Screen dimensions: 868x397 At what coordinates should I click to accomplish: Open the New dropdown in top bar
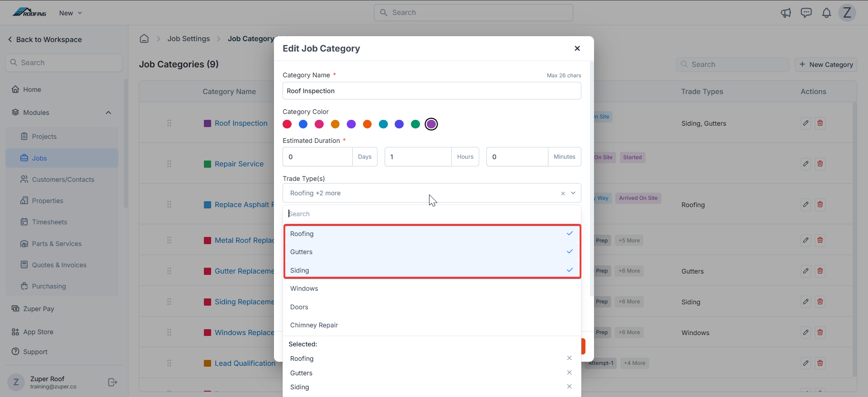71,13
